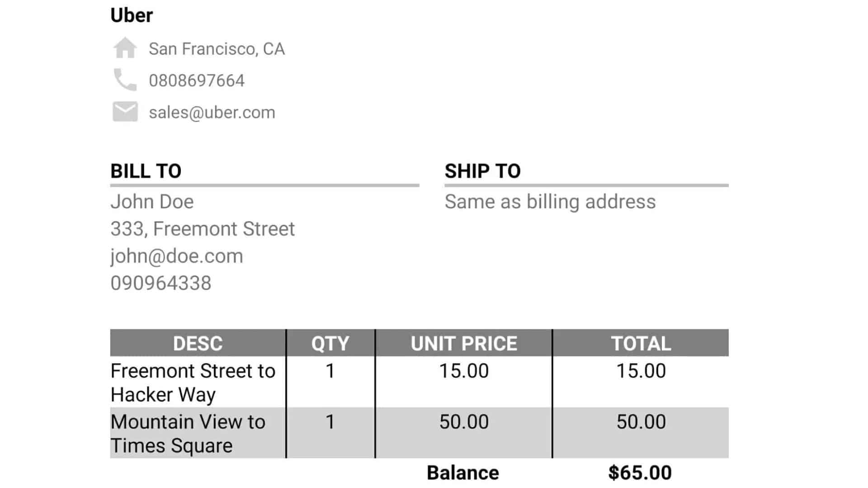Select the phone number 0808697664
The image size is (868, 488).
click(x=197, y=80)
